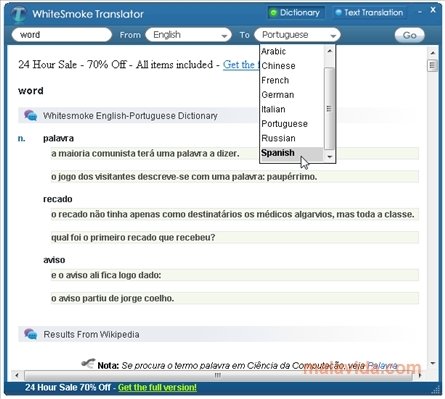Click the language list scroll down arrow

[329, 157]
